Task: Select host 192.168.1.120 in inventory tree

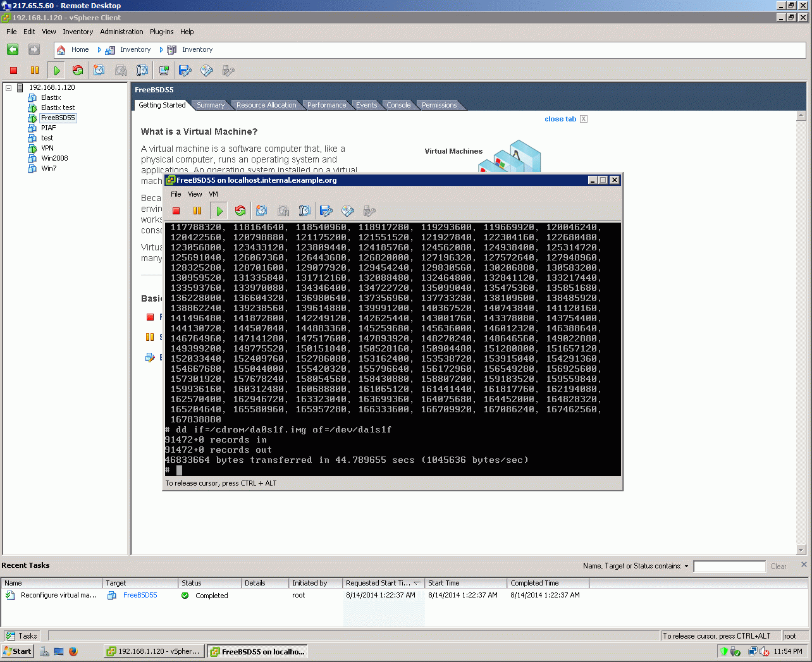Action: (52, 87)
